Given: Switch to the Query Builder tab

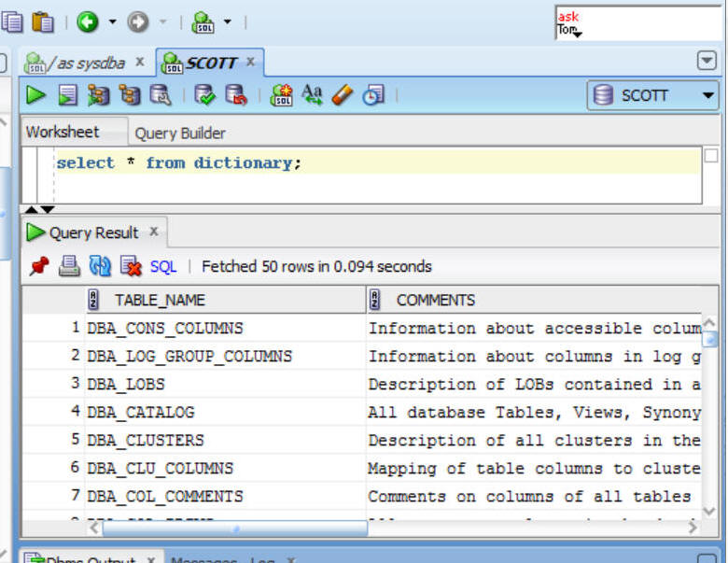Looking at the screenshot, I should tap(180, 133).
